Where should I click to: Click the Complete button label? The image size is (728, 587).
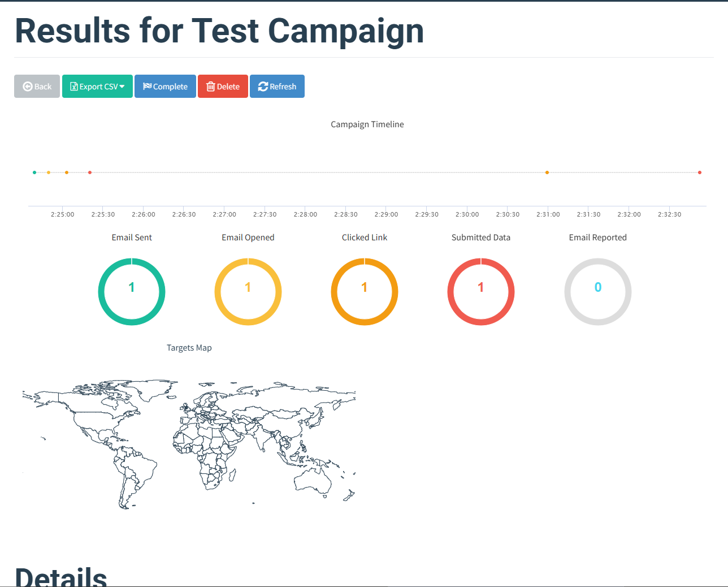tap(170, 87)
